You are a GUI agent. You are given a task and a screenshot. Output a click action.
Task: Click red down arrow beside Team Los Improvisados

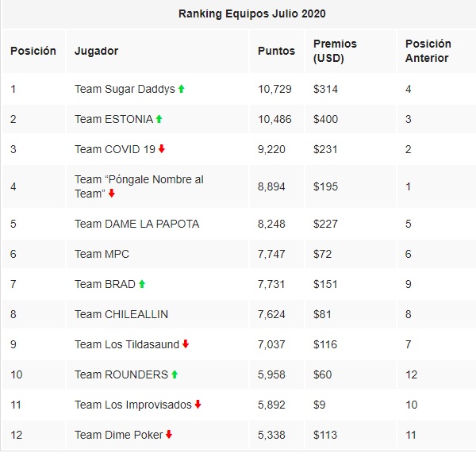pos(198,405)
